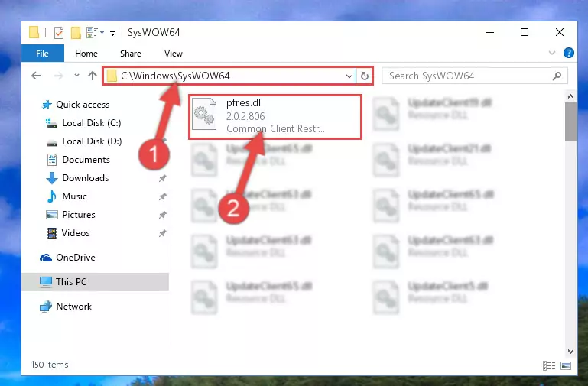Click the This PC monitor icon
588x386 pixels.
[46, 282]
